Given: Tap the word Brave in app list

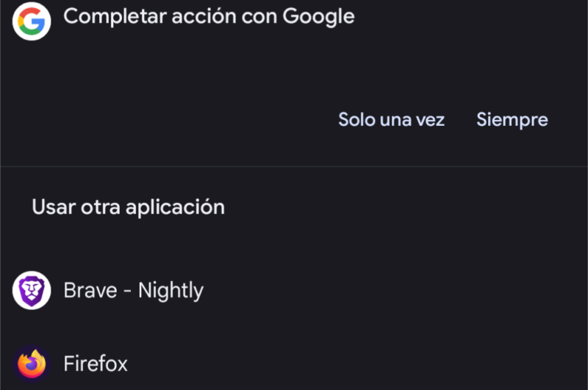Looking at the screenshot, I should point(90,291).
